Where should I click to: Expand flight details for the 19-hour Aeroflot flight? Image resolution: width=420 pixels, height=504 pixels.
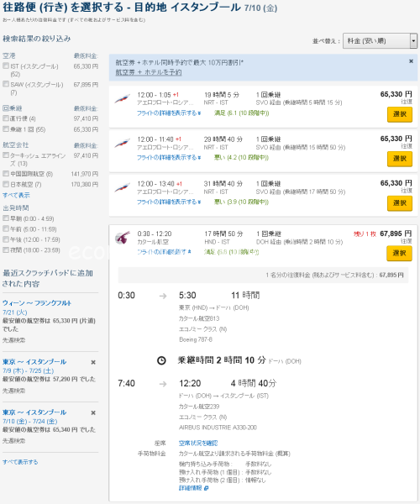click(169, 113)
